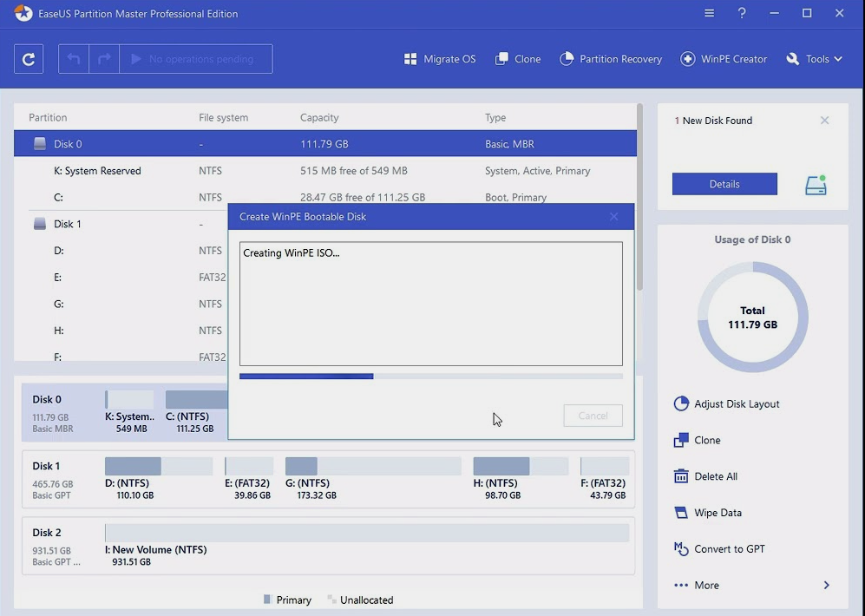Click the Refresh disk info icon
The height and width of the screenshot is (616, 865).
click(x=29, y=59)
